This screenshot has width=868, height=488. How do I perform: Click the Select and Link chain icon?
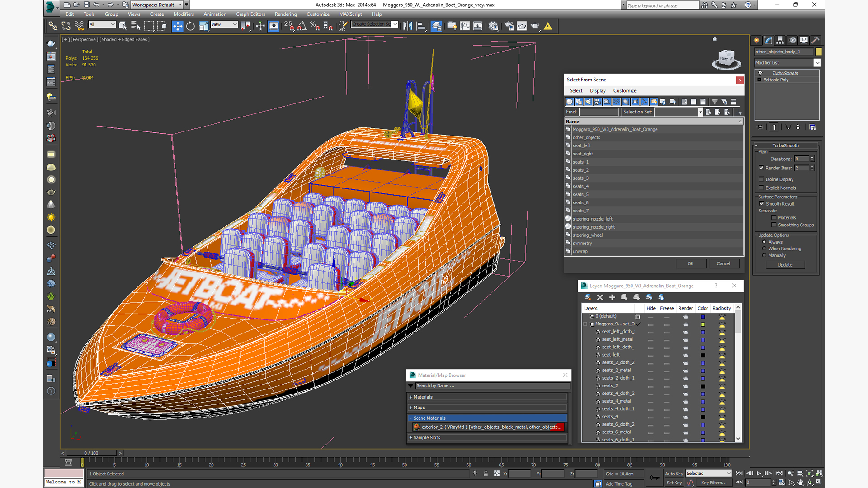point(53,26)
